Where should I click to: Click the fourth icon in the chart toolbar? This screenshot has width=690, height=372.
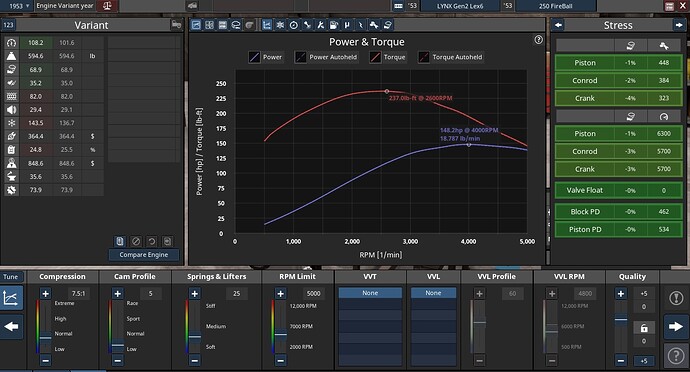236,25
